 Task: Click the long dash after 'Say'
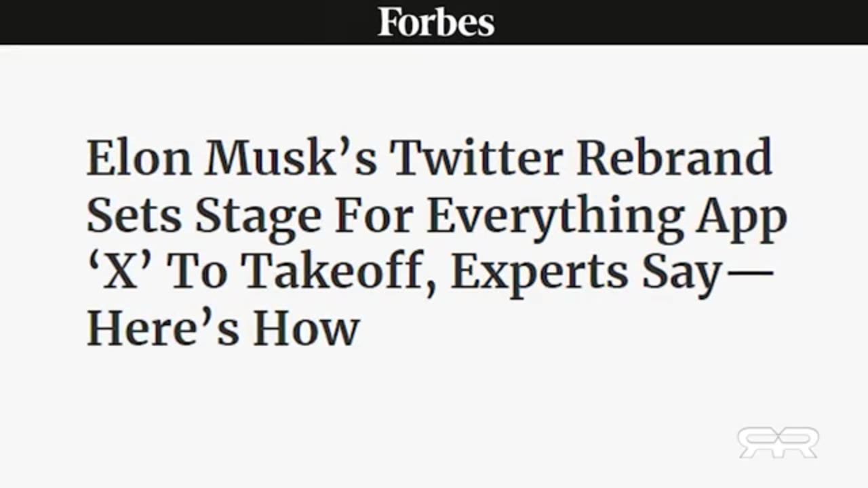click(x=749, y=271)
